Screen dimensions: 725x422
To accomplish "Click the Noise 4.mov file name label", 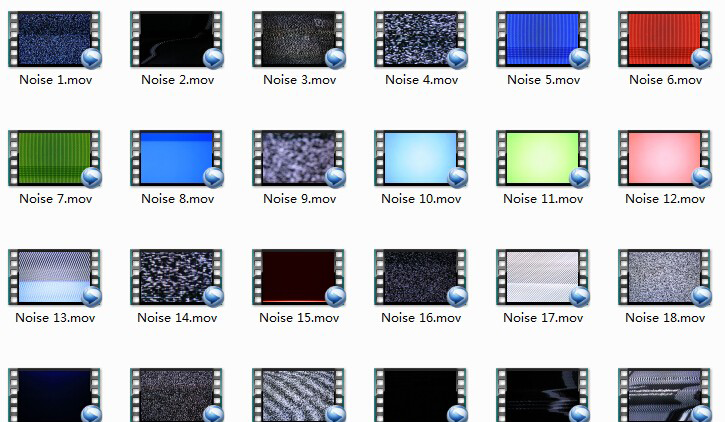I will tap(421, 80).
